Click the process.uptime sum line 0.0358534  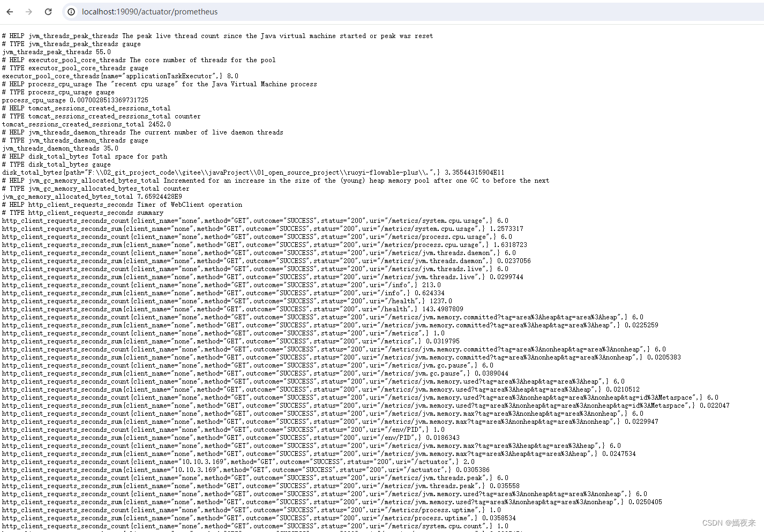[x=259, y=518]
